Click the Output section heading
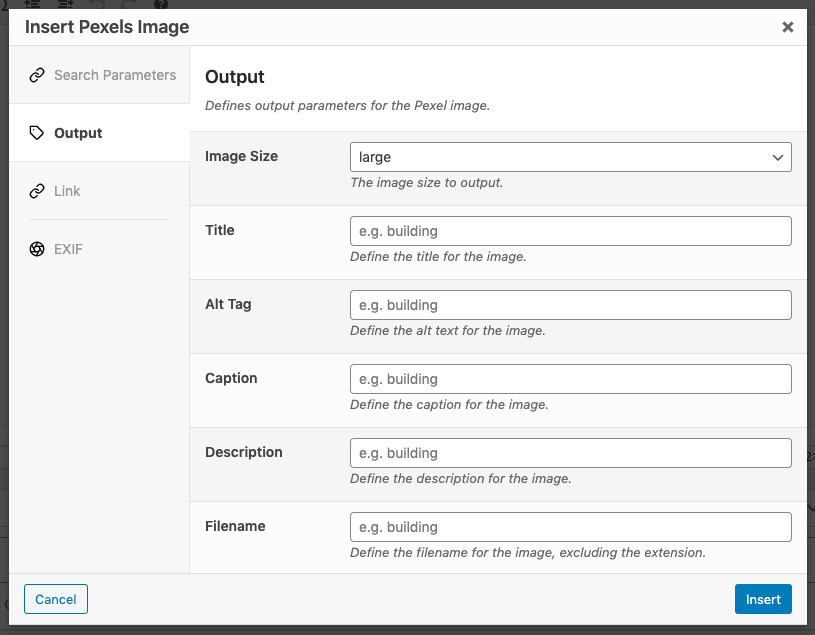The image size is (815, 635). 234,77
